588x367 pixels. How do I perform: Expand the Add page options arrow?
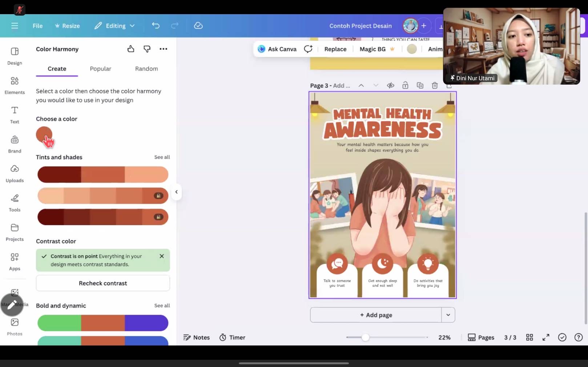[x=448, y=315]
